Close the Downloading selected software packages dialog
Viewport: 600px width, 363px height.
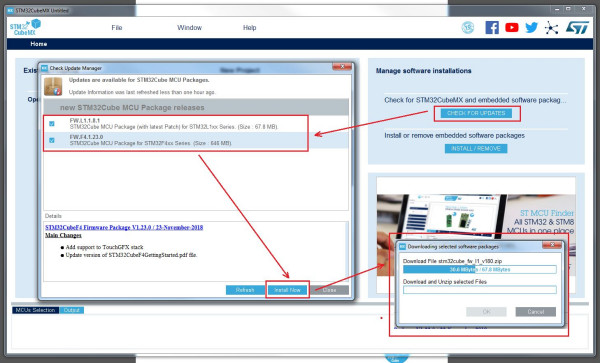click(552, 245)
